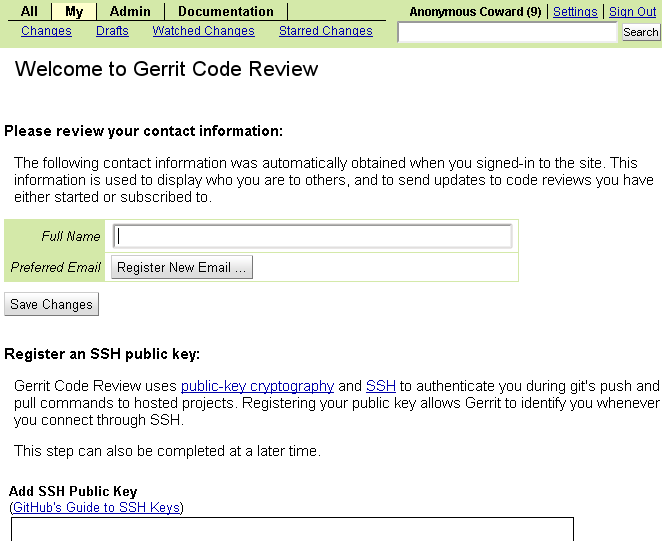Open the Admin tab
The width and height of the screenshot is (662, 541).
(130, 11)
